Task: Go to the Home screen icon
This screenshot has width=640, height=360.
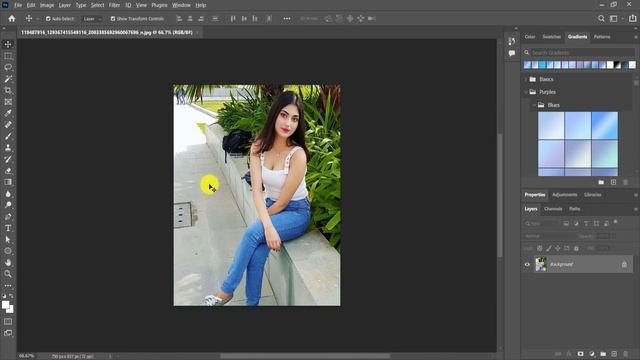Action: pyautogui.click(x=11, y=18)
